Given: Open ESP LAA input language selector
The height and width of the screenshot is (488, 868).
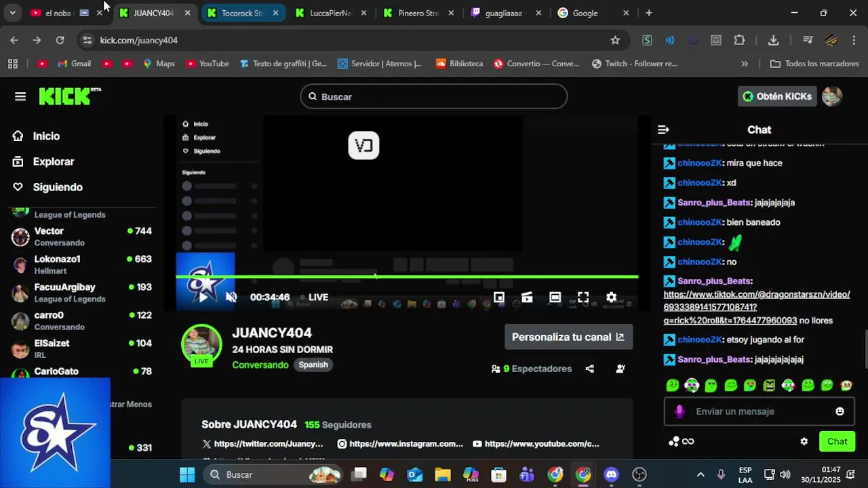Looking at the screenshot, I should click(745, 474).
